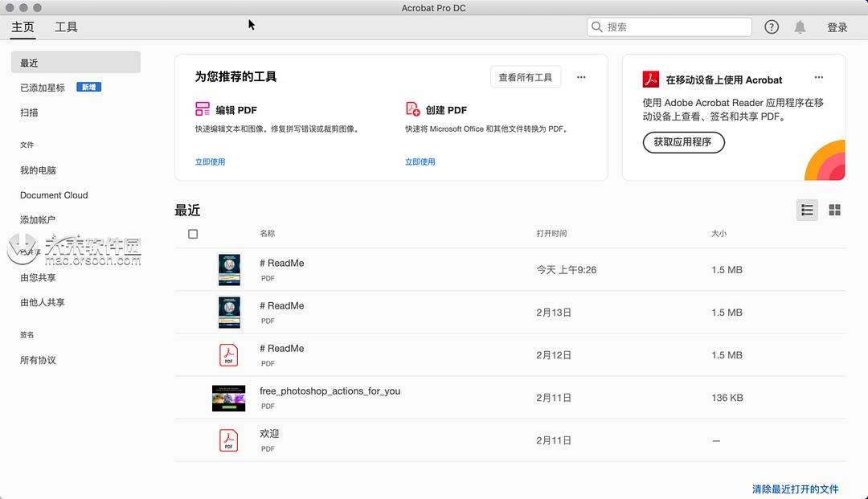Sort by the 打开时间 column header
This screenshot has height=499, width=868.
(x=551, y=234)
